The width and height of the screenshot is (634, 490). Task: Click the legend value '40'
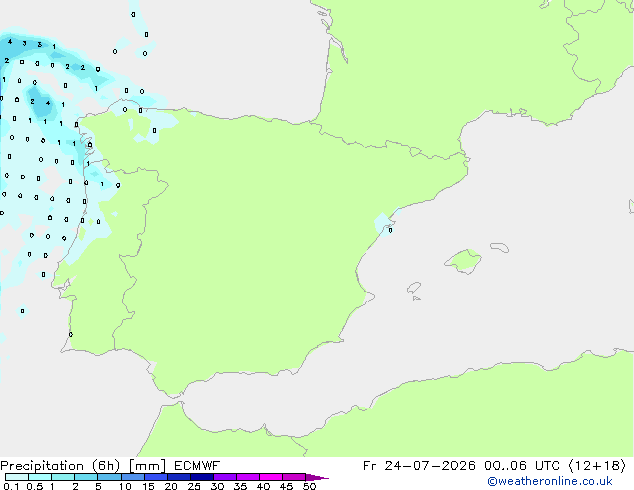click(263, 486)
